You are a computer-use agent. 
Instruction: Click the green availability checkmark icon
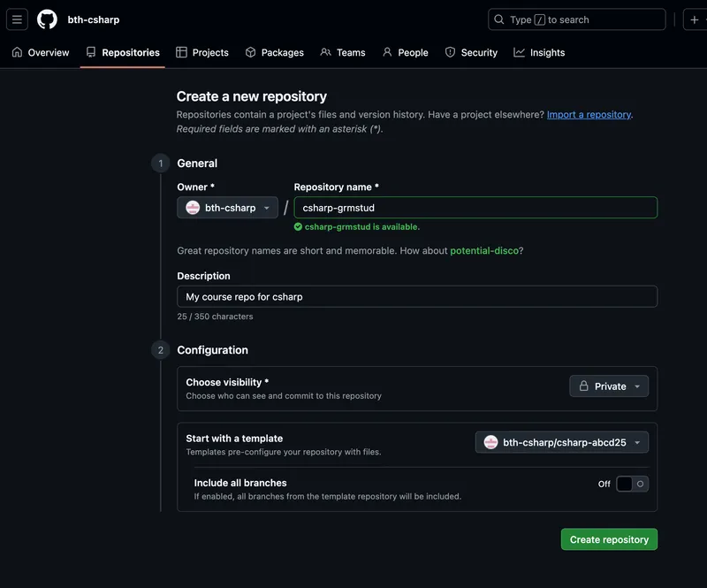point(299,227)
